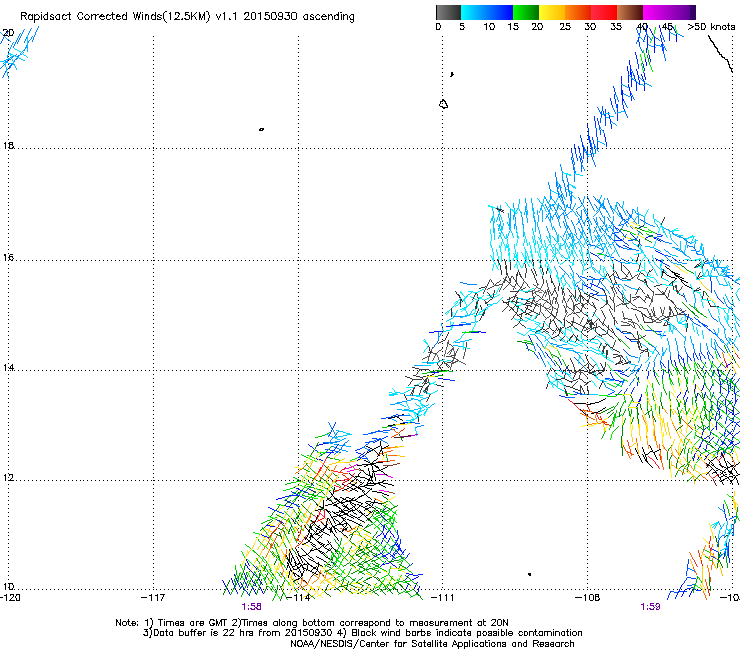Click the NOAA/NESDIS credit line
Image resolution: width=740 pixels, height=650 pixels.
[432, 644]
